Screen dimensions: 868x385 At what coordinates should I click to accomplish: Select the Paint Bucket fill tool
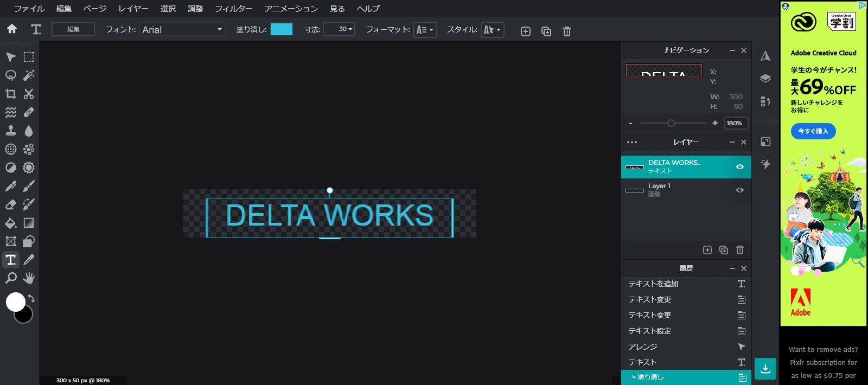[x=10, y=223]
